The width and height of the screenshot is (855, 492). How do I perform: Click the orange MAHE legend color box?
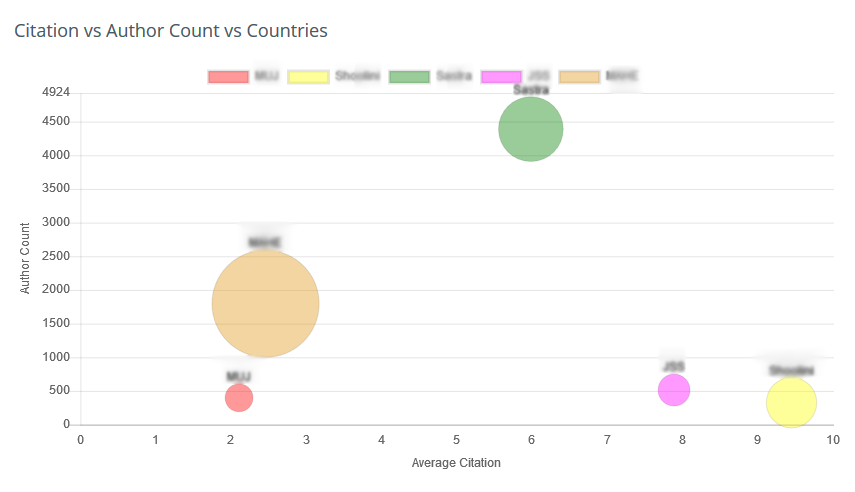579,77
